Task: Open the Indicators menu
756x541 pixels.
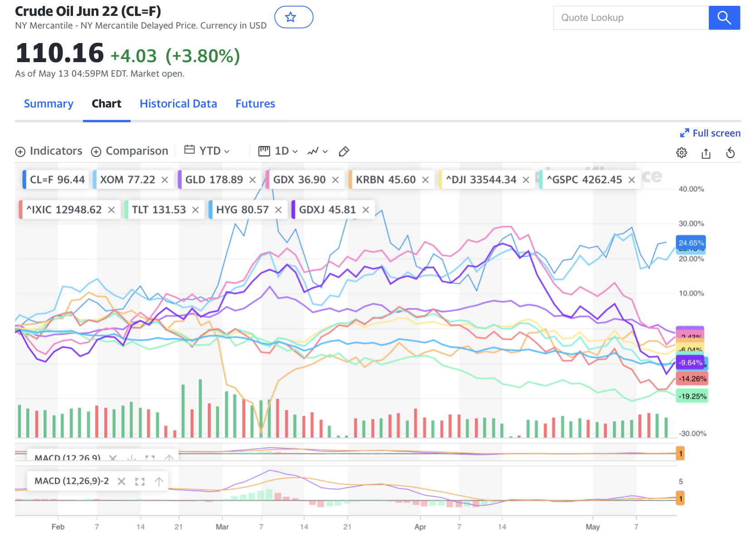Action: [49, 151]
